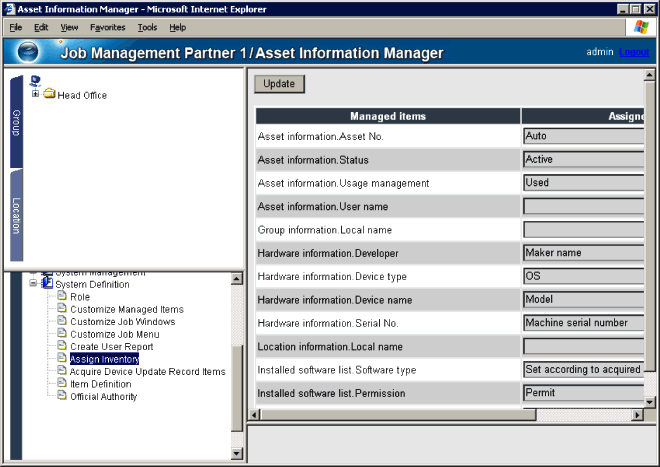Click the Item Definition page icon

62,384
